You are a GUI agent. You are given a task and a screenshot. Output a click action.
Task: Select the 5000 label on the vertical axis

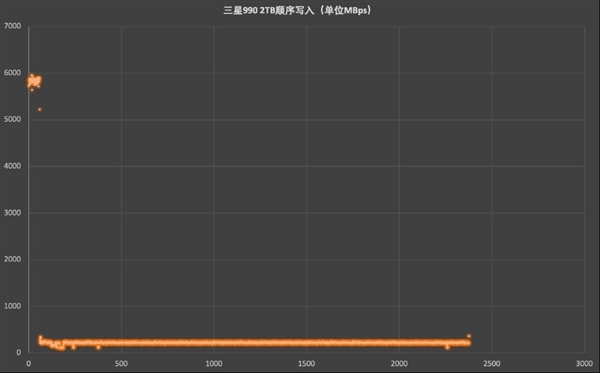(12, 120)
